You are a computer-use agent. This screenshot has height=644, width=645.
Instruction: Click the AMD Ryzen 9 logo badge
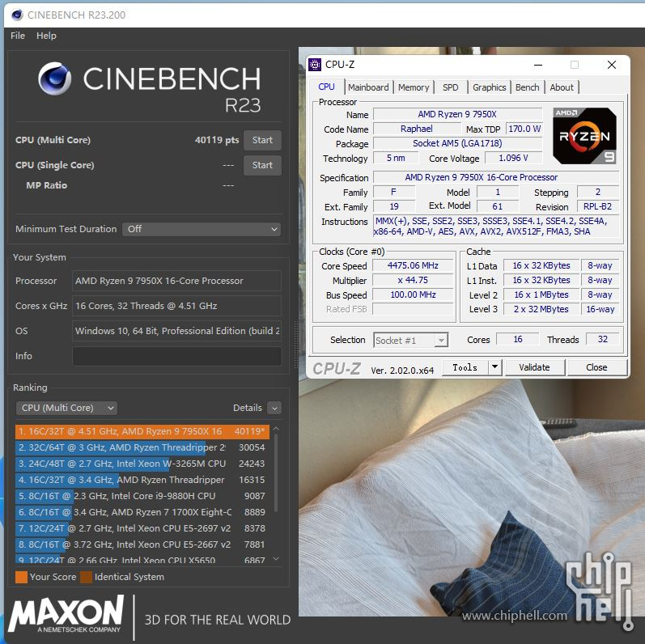tap(584, 136)
